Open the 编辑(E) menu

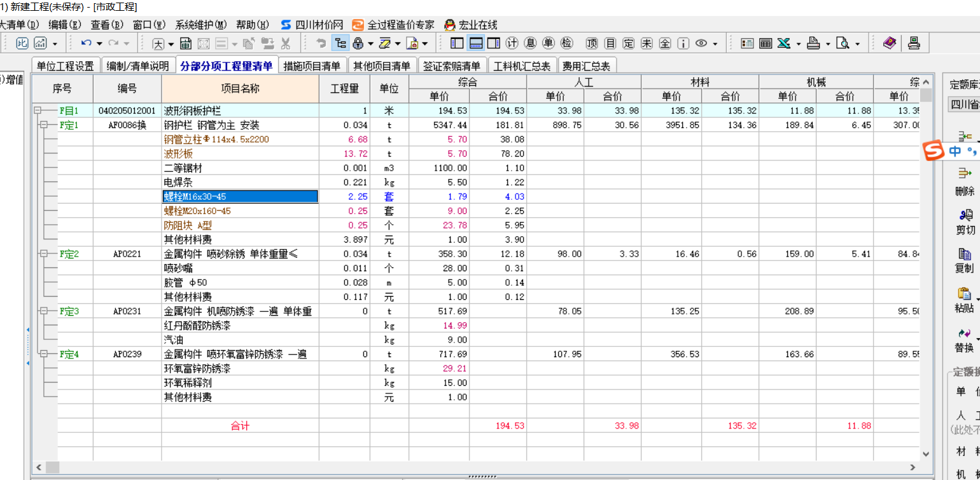tap(65, 25)
